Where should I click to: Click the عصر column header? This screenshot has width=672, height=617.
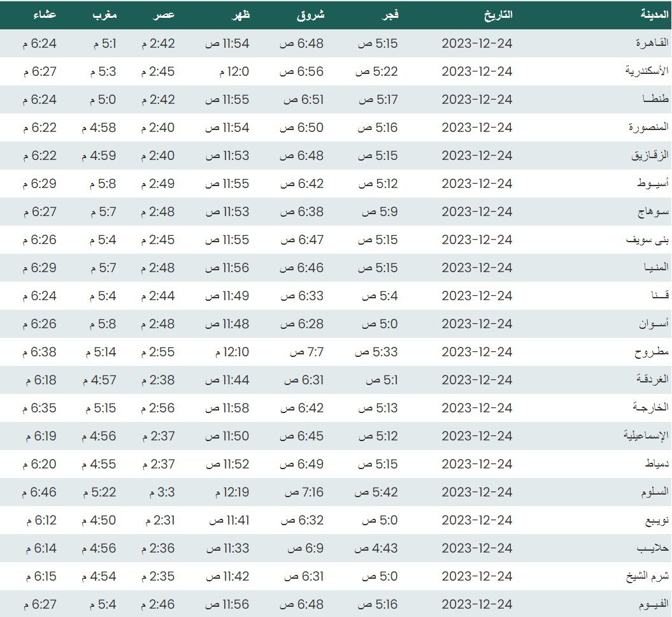(164, 15)
